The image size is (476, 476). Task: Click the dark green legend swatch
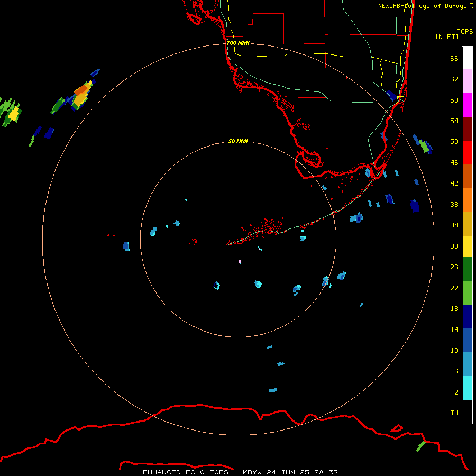click(x=467, y=269)
